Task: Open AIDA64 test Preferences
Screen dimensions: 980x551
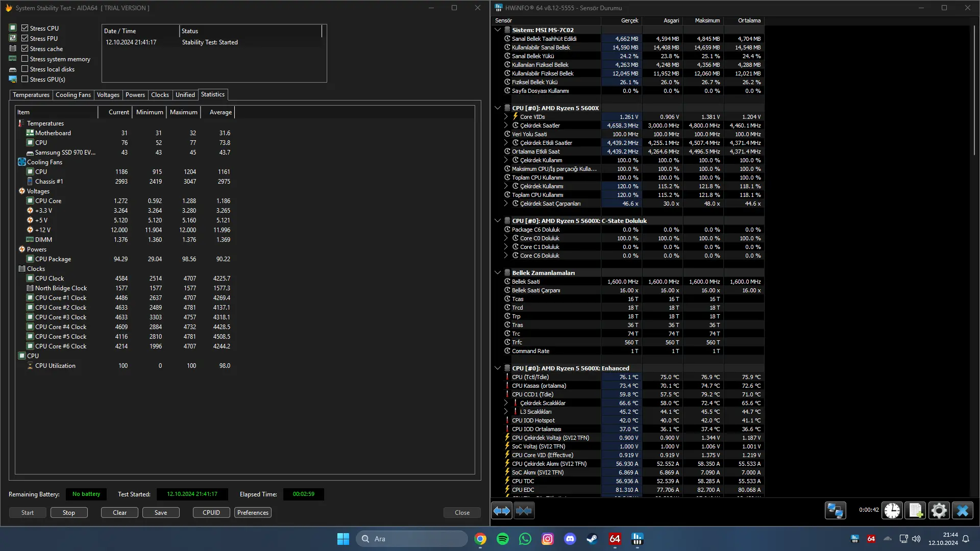Action: (253, 513)
